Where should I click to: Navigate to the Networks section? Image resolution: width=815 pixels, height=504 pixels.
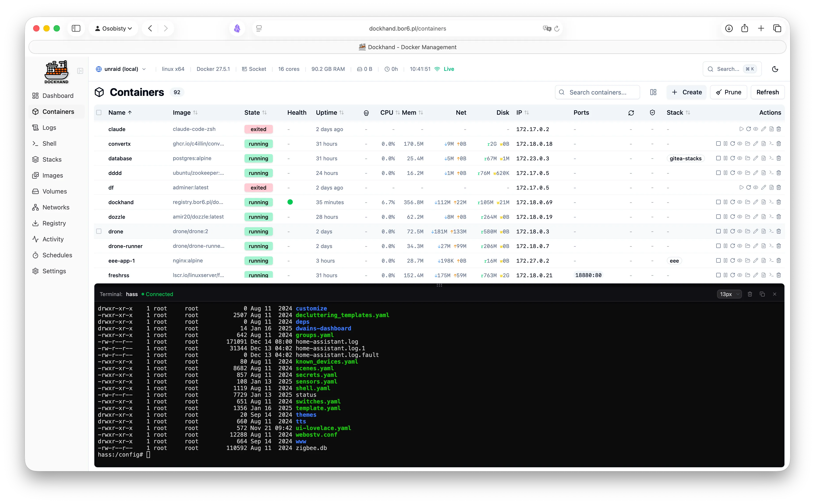click(55, 207)
